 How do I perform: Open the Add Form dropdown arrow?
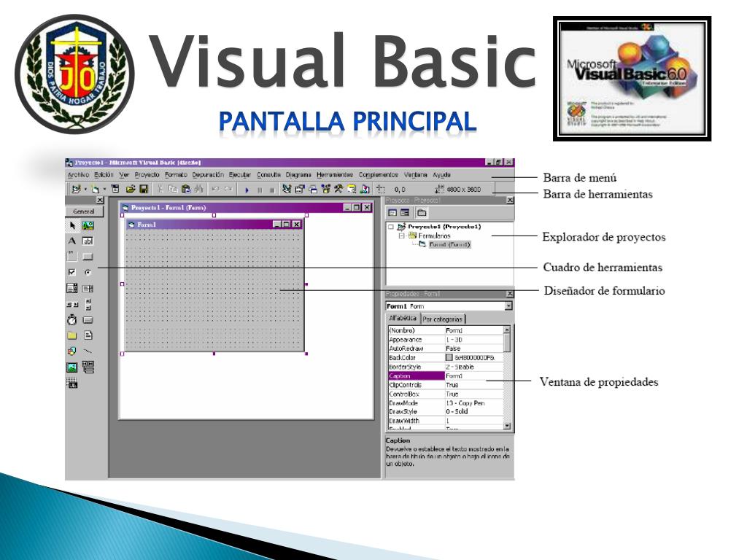(104, 190)
